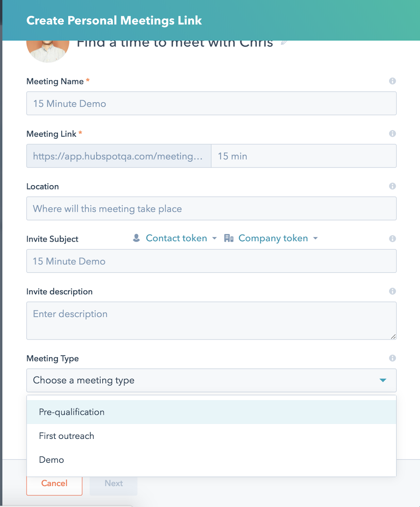Viewport: 420px width, 507px height.
Task: Open the Company token dropdown
Action: click(x=271, y=238)
